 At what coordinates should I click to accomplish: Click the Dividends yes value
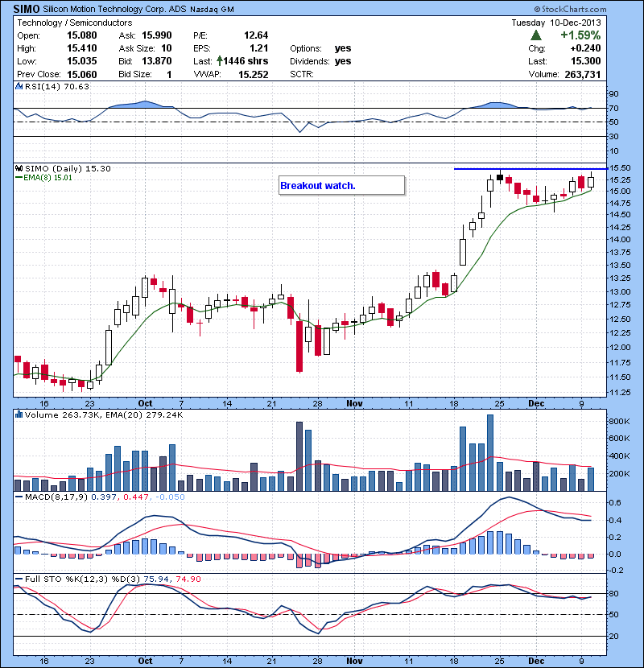tap(343, 61)
